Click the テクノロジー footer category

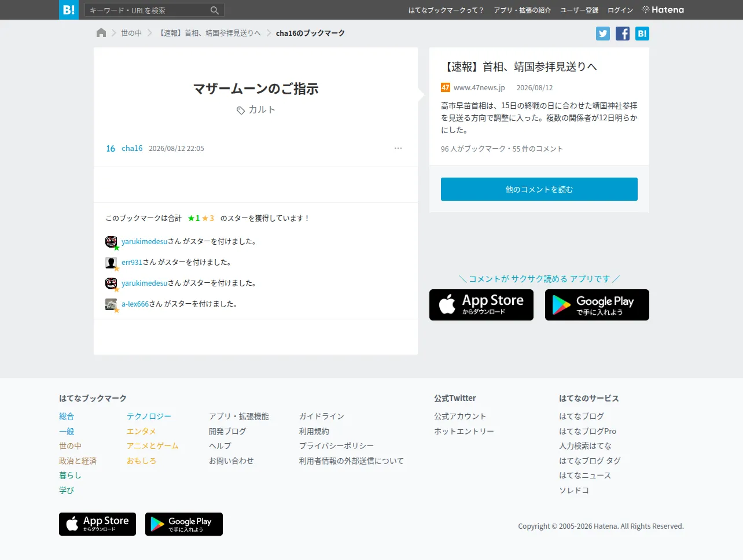(149, 417)
